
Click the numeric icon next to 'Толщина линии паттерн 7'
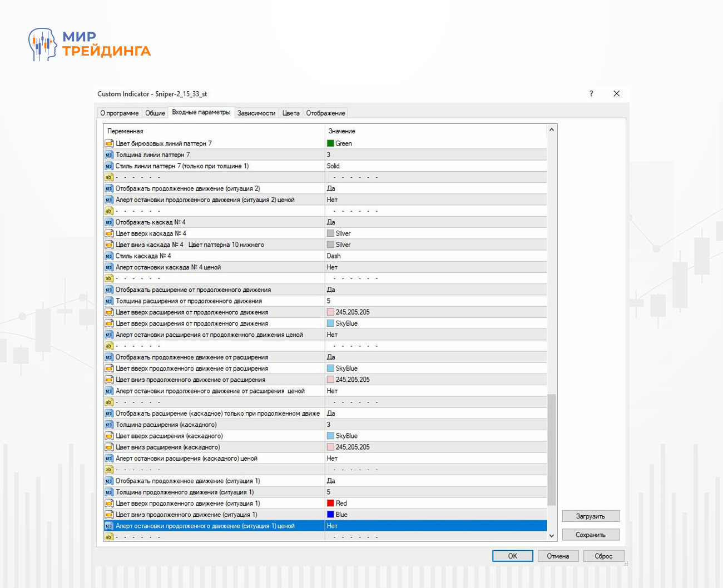[109, 155]
